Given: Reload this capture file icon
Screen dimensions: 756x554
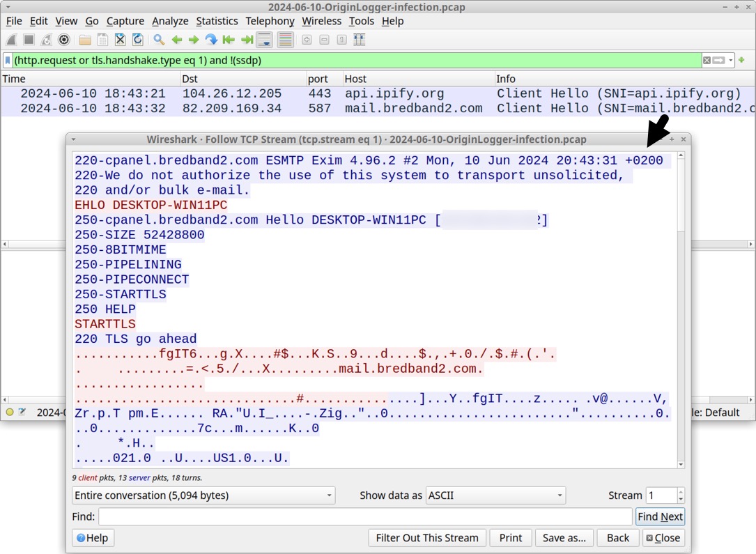Looking at the screenshot, I should (x=137, y=40).
